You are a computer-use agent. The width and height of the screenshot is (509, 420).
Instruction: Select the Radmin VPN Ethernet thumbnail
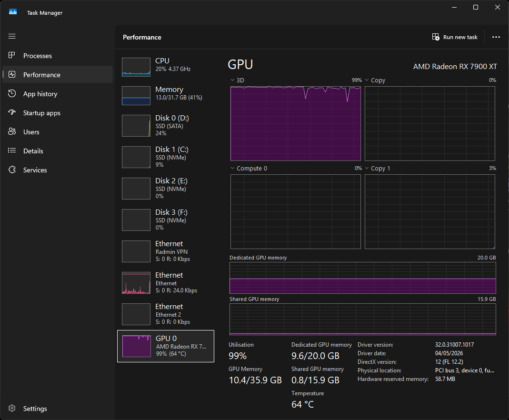(x=136, y=251)
